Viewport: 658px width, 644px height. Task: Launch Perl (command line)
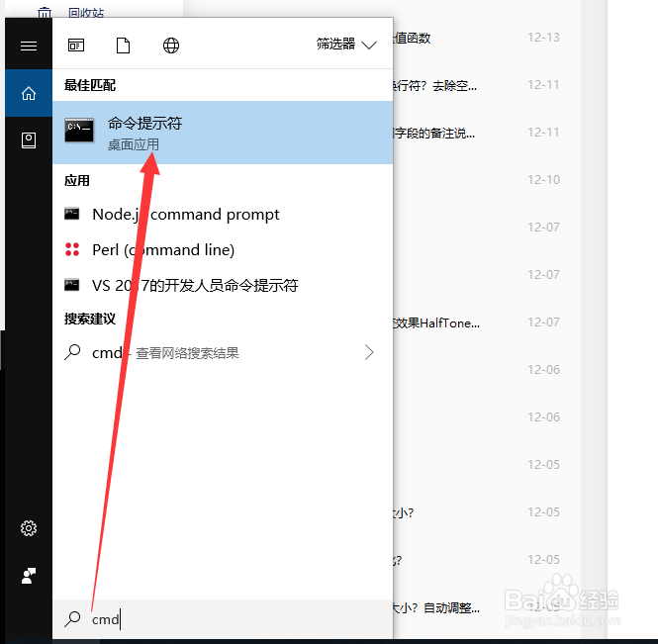(x=223, y=249)
